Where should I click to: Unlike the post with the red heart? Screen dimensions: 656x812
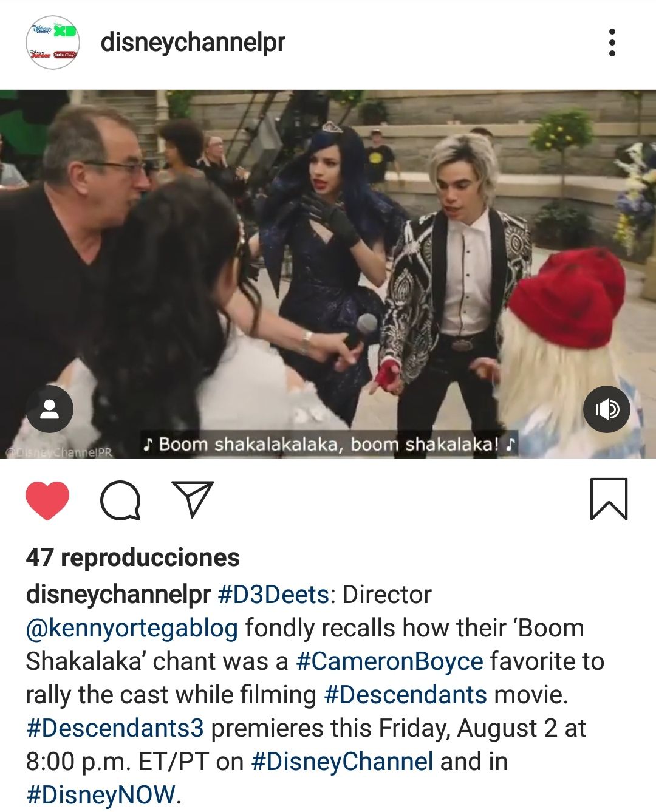pos(47,500)
